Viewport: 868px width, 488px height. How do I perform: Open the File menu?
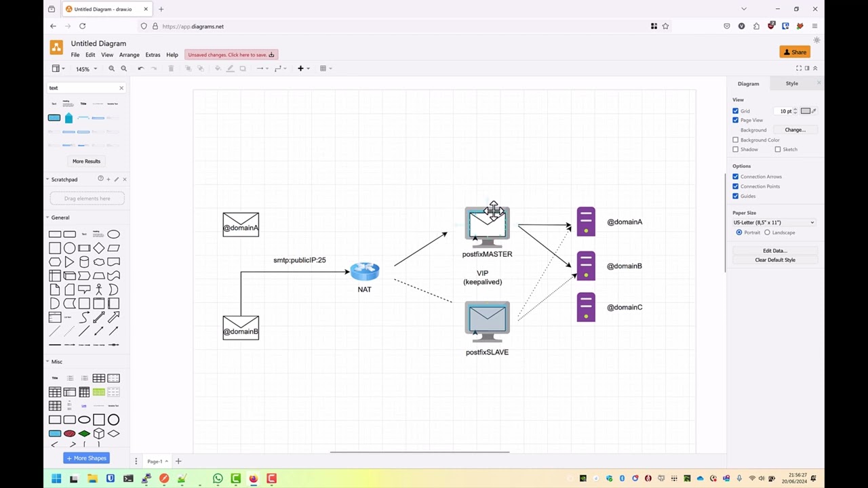(75, 55)
